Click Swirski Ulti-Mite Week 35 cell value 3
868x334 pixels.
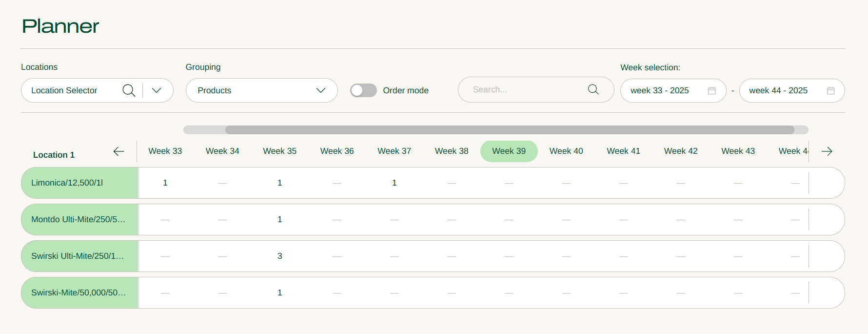[x=280, y=256]
